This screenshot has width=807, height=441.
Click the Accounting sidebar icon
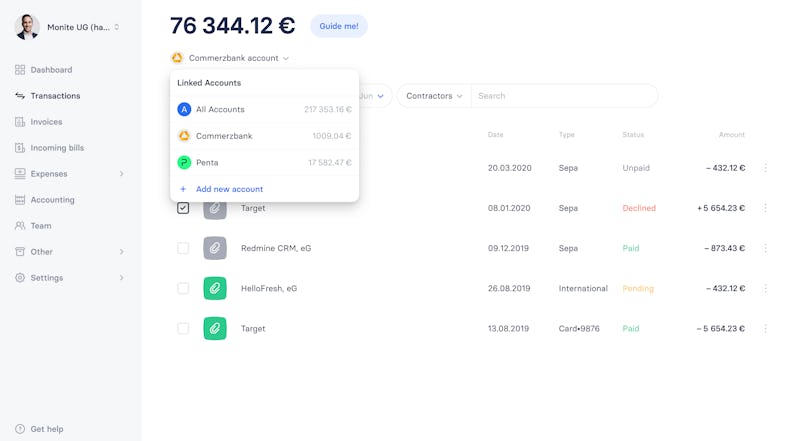point(20,200)
